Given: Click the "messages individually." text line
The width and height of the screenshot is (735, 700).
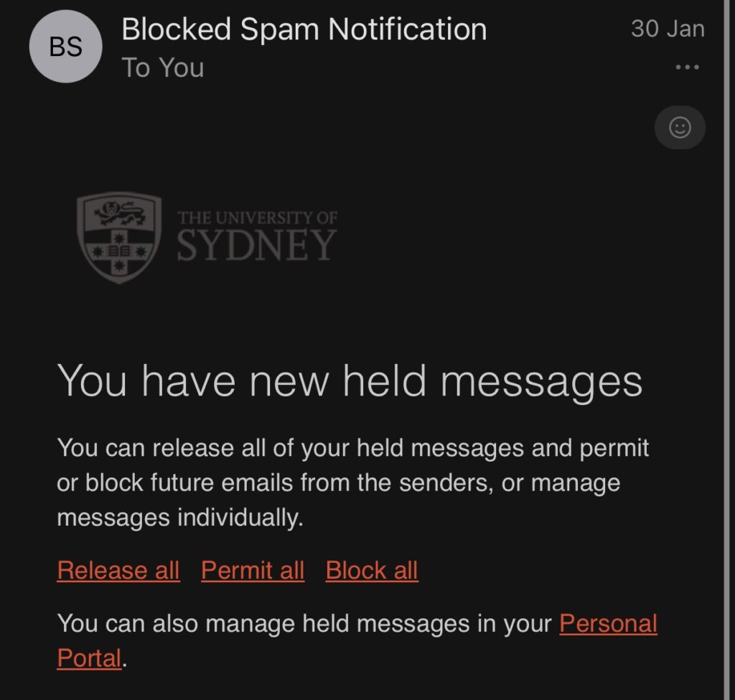Looking at the screenshot, I should tap(180, 518).
